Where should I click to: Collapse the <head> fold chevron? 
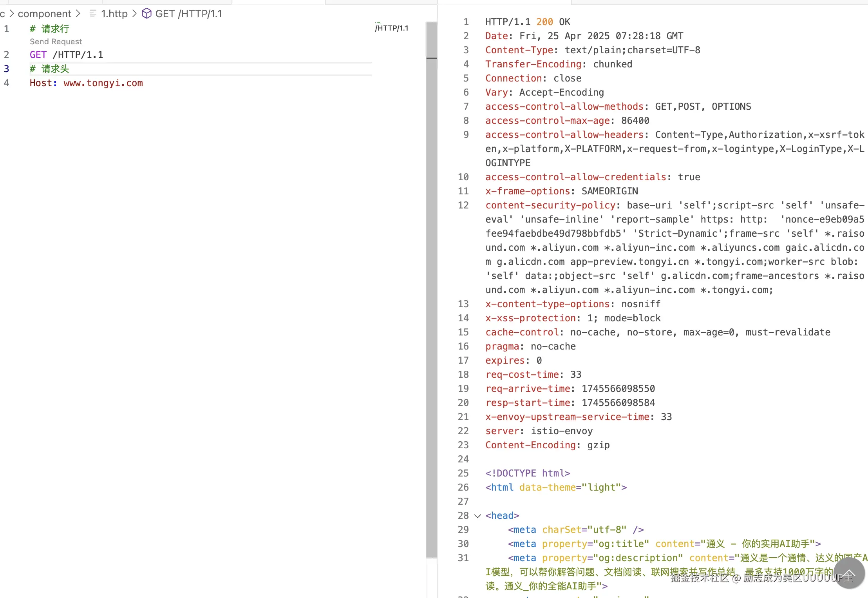477,516
